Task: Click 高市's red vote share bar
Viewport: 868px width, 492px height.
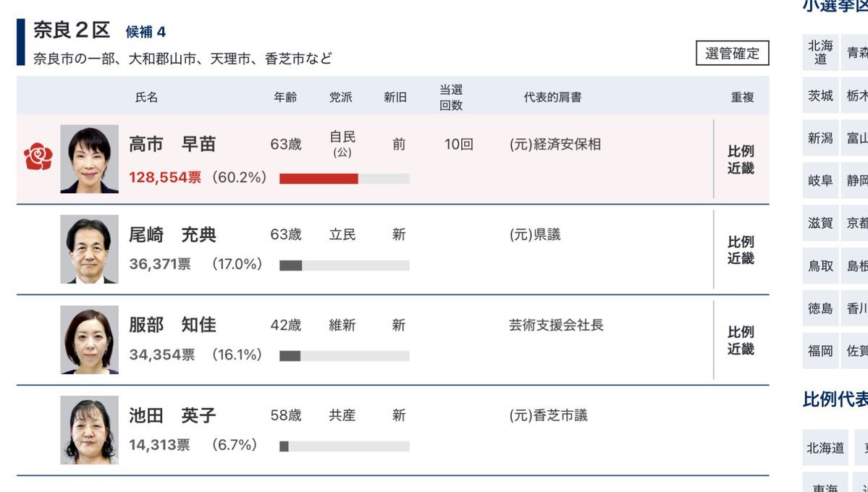Action: (319, 179)
